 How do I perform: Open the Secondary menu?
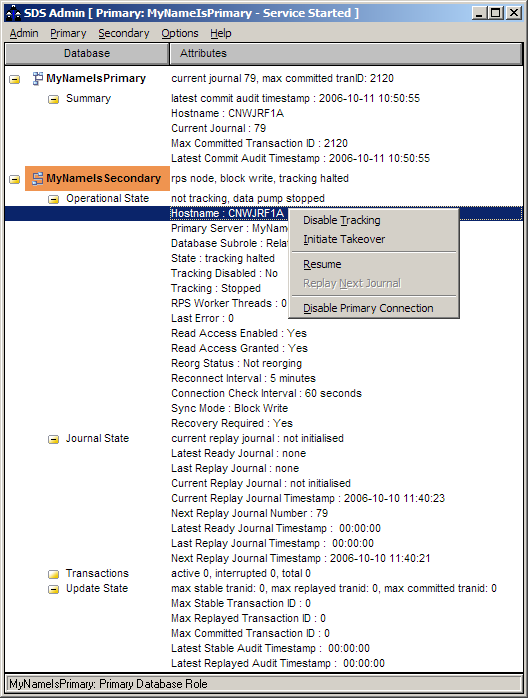point(124,33)
